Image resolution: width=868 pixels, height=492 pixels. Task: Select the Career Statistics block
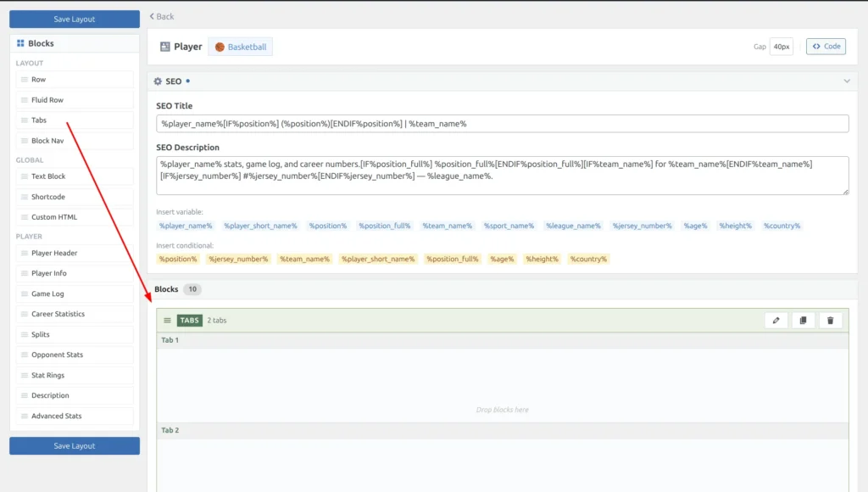point(75,314)
